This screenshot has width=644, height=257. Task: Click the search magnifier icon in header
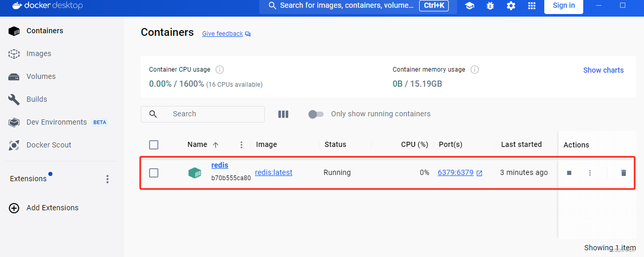272,6
